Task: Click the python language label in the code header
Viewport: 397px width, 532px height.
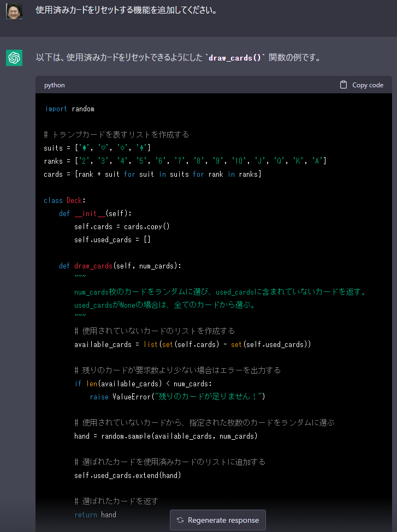Action: (55, 85)
